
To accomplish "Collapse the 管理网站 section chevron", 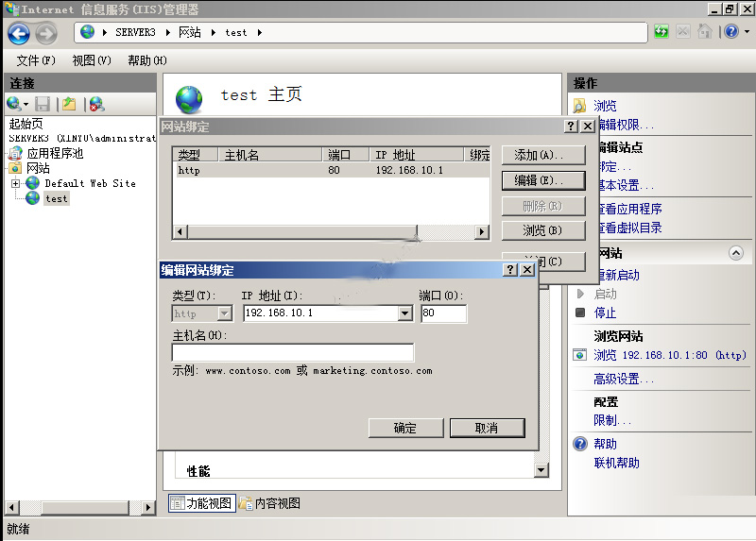I will (x=735, y=253).
